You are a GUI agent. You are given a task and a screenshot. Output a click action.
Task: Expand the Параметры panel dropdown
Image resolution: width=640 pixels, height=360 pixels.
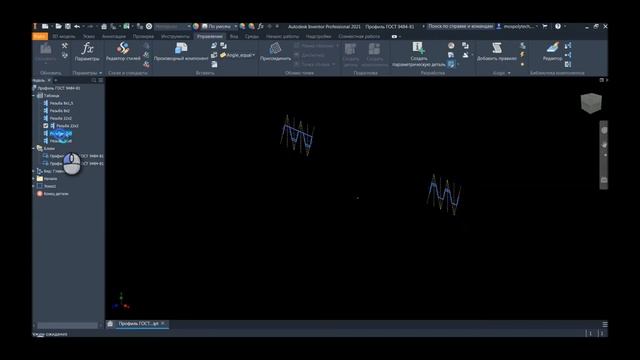pos(100,73)
